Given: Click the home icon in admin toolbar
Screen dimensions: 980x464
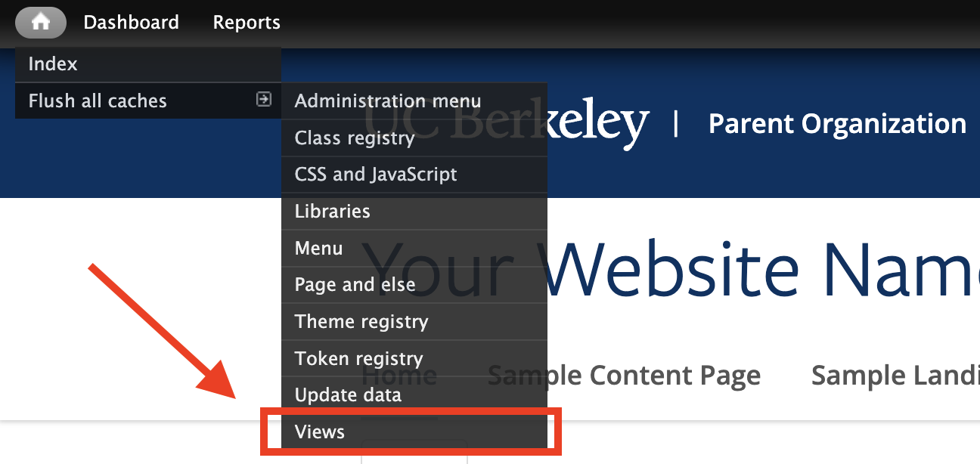Looking at the screenshot, I should pyautogui.click(x=41, y=23).
